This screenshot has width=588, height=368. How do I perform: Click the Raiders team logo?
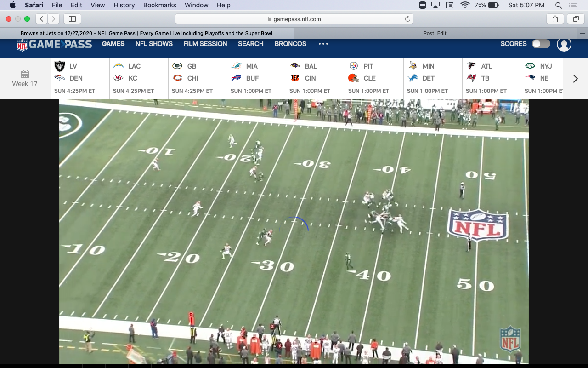(x=60, y=66)
